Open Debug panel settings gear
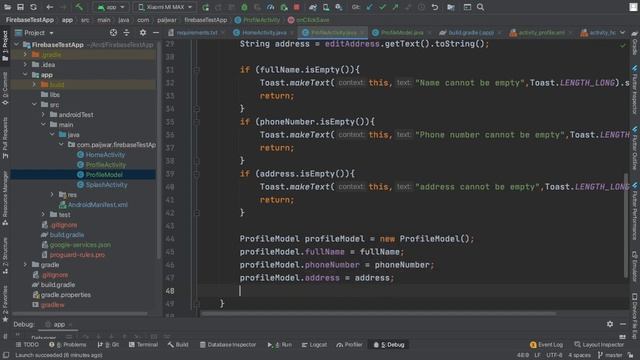 tap(610, 324)
